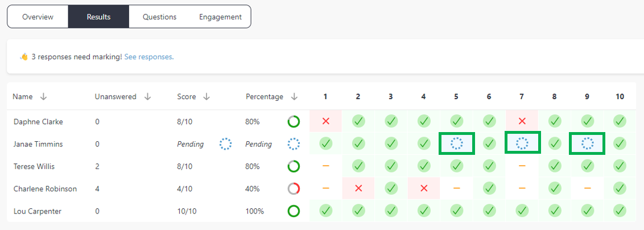Open Janae Timmins' question 8 checkmark
Screen dimensions: 644x230
tap(555, 143)
